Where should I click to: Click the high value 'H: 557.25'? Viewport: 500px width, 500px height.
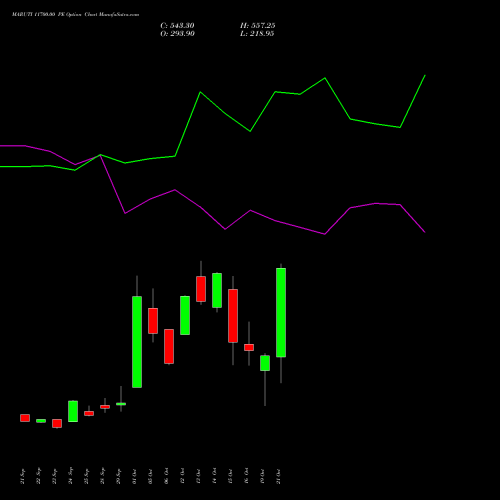click(x=258, y=26)
